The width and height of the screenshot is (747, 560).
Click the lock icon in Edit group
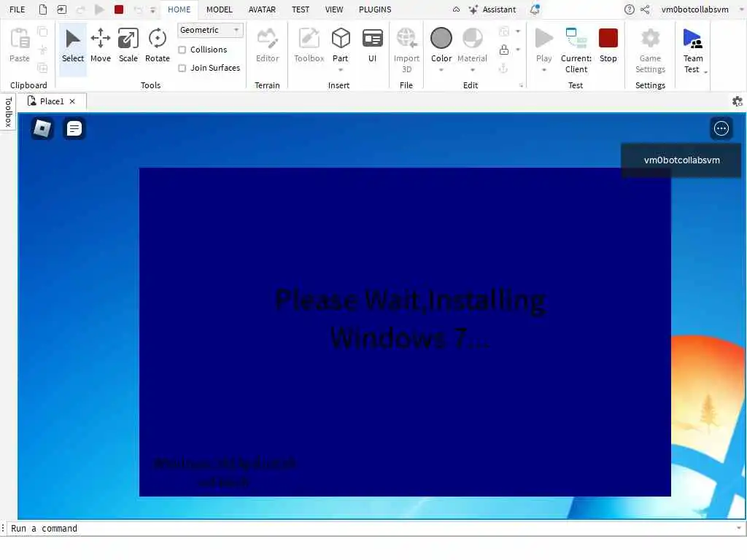pos(504,50)
